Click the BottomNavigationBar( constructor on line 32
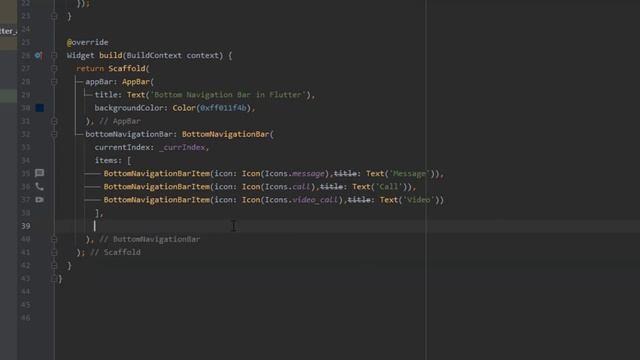 (x=227, y=134)
